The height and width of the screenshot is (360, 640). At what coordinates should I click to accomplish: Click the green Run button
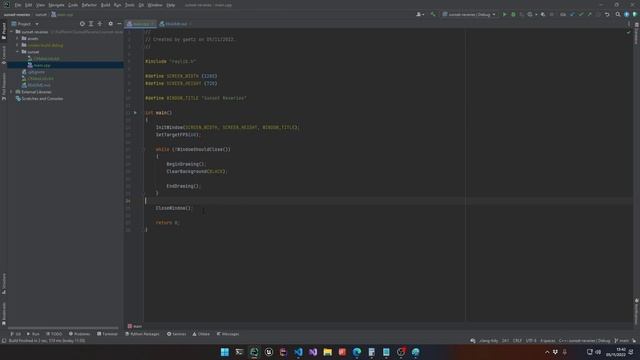point(504,14)
